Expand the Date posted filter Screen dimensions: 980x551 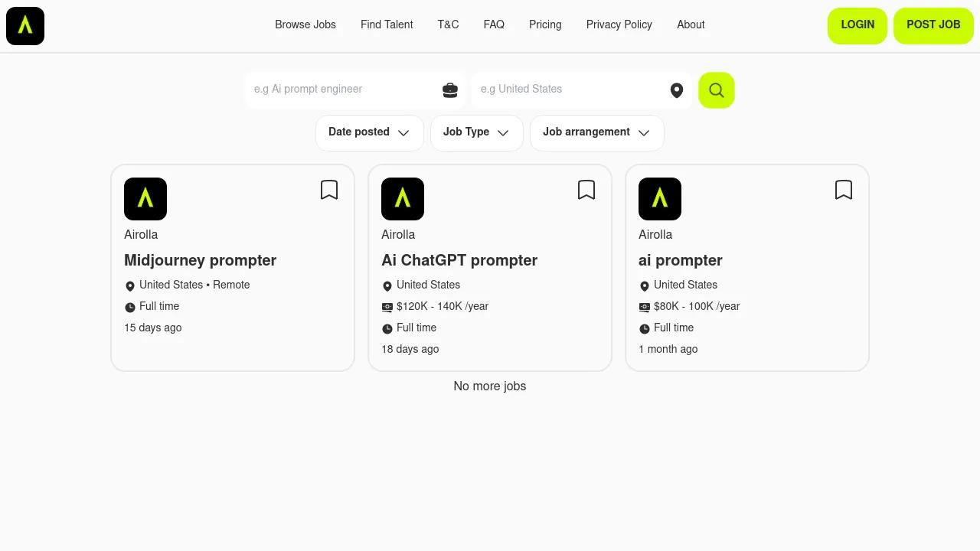pyautogui.click(x=369, y=132)
